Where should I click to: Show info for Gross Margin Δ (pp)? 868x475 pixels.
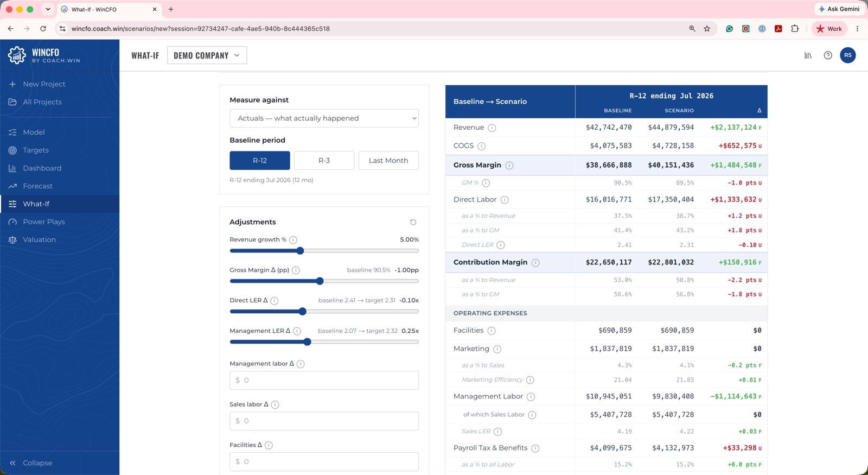click(x=296, y=270)
